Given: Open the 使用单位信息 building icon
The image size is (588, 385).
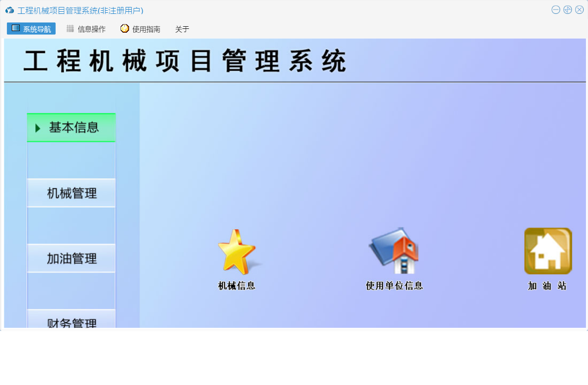Looking at the screenshot, I should [x=394, y=251].
